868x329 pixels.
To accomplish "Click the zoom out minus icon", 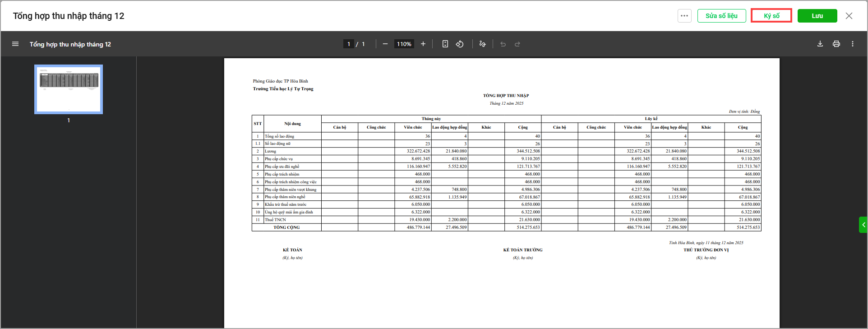I will (385, 44).
